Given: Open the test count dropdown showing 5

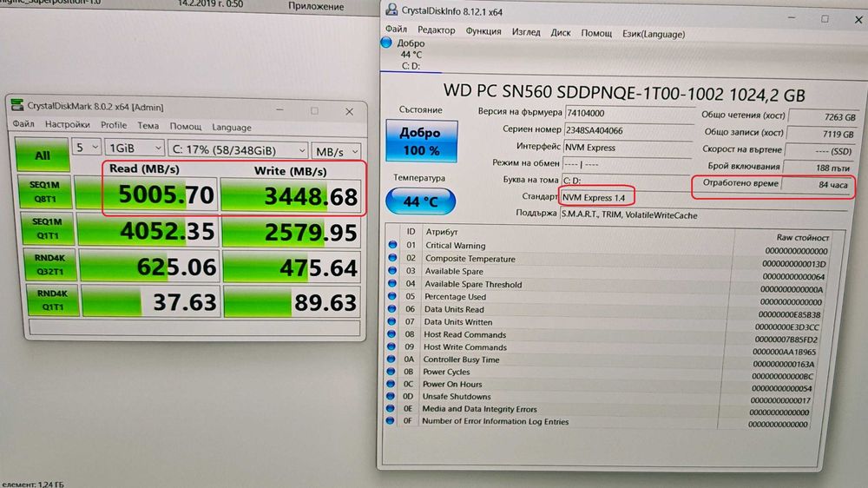Looking at the screenshot, I should pyautogui.click(x=86, y=148).
